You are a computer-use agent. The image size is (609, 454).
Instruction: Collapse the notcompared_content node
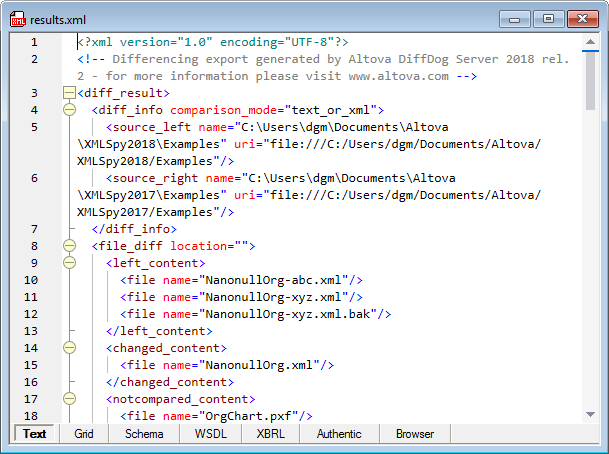69,399
